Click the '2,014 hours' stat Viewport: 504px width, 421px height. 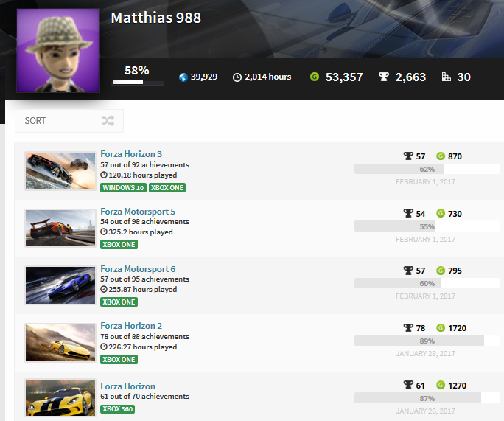click(x=268, y=77)
